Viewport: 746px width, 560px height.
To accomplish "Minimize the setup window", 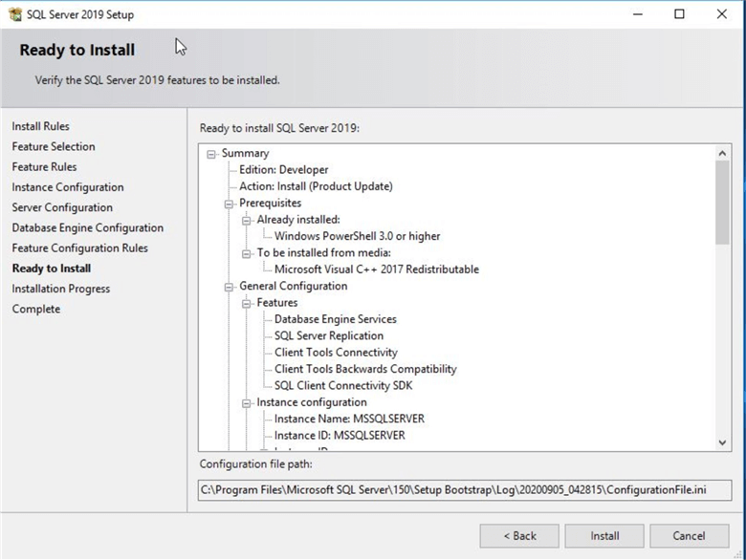I will 638,14.
